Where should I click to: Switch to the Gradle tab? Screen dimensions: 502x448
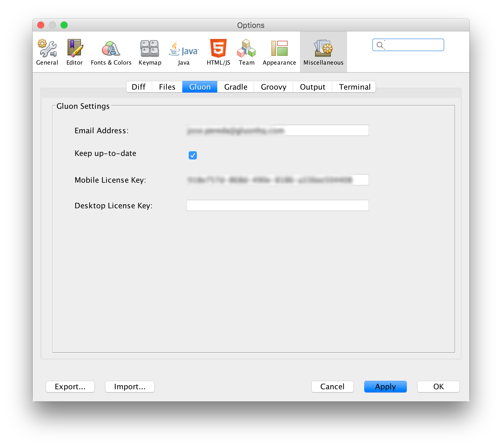click(x=236, y=87)
